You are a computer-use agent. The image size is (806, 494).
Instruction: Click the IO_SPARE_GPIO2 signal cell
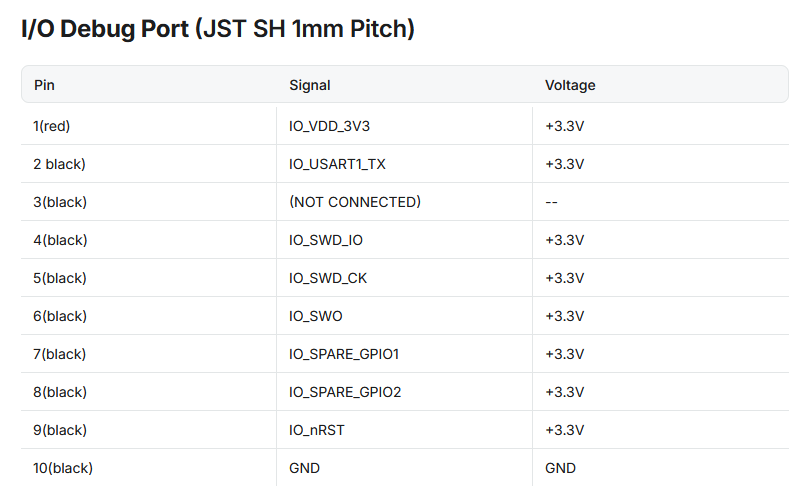tap(345, 392)
